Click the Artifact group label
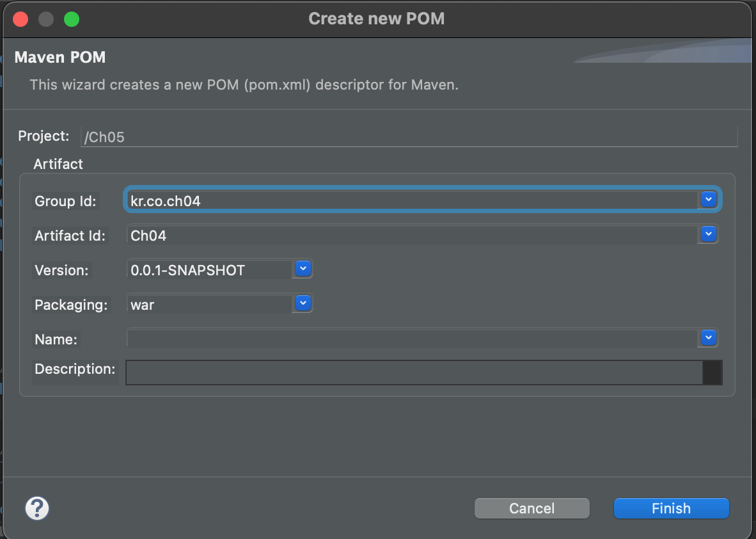The width and height of the screenshot is (756, 539). 58,164
